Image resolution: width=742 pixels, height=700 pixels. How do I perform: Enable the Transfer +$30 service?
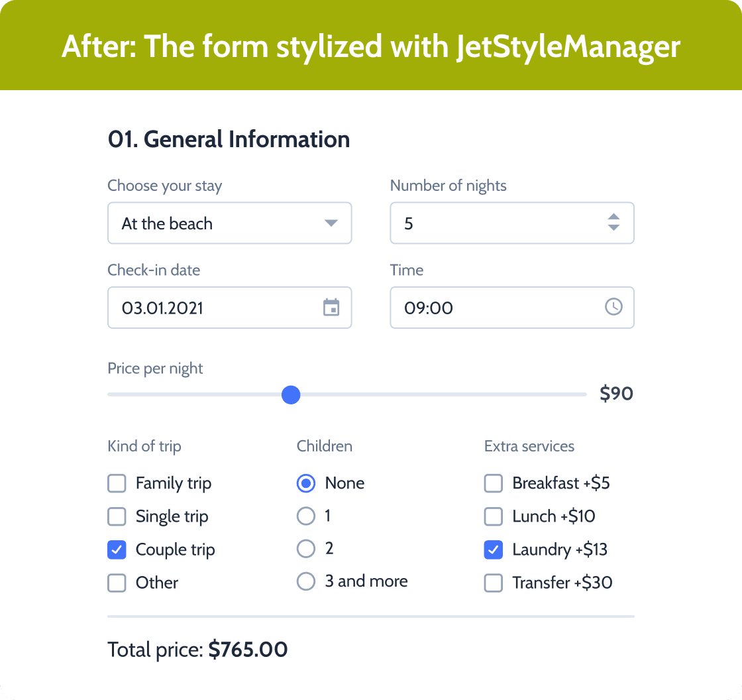click(493, 583)
